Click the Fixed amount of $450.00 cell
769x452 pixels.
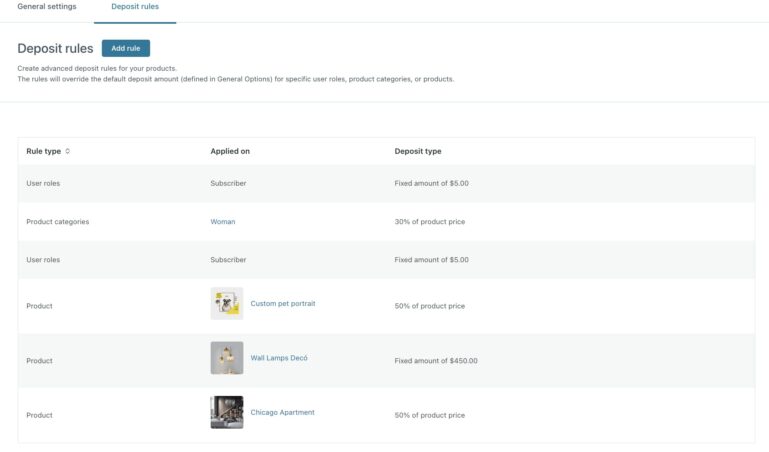[436, 361]
